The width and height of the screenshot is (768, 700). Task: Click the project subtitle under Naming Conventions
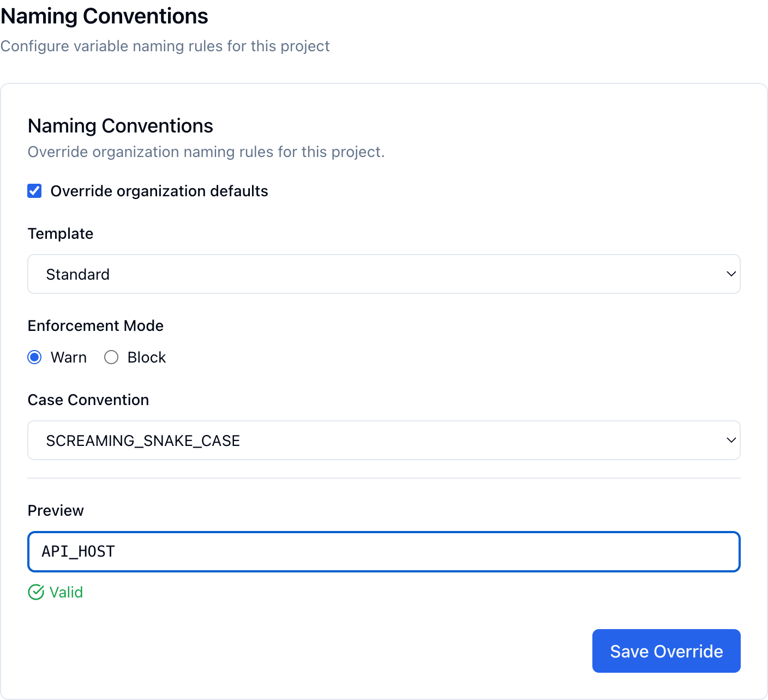point(165,46)
